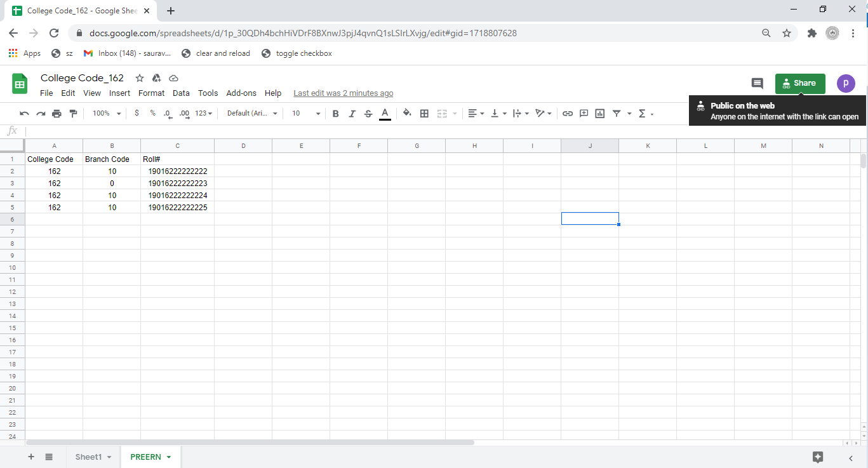Expand the 100% zoom dropdown
This screenshot has height=468, width=868.
[106, 114]
